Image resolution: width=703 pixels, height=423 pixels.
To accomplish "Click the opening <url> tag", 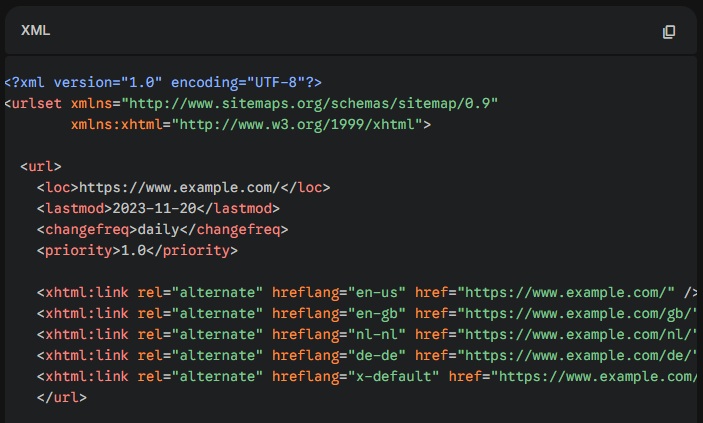I will click(x=41, y=167).
